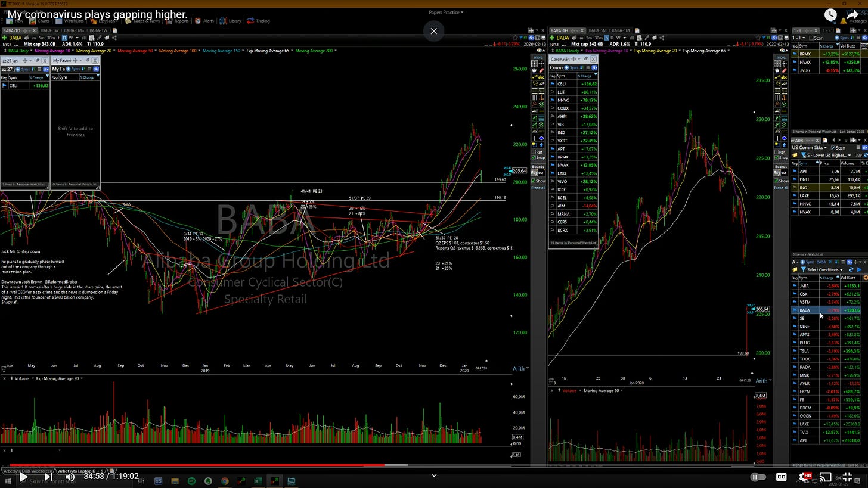
Task: Toggle Scan checkbox in US Comm Stks panel
Action: [x=833, y=148]
